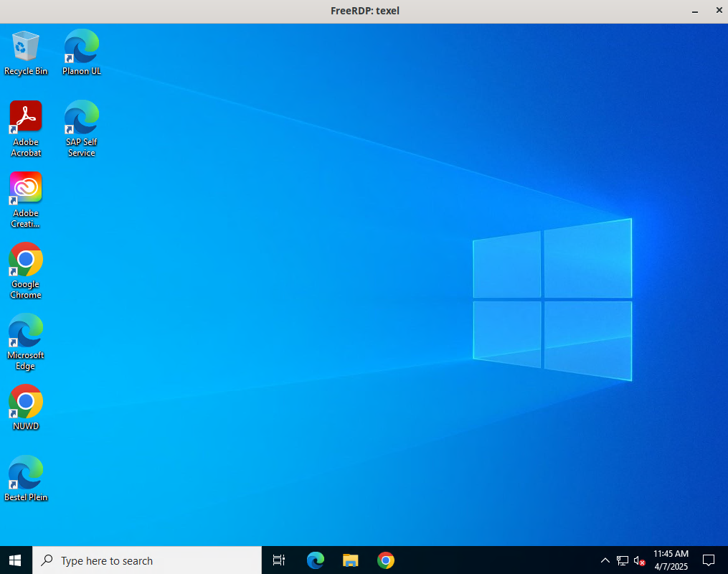Open the Windows Start menu
The height and width of the screenshot is (574, 728).
[x=16, y=560]
